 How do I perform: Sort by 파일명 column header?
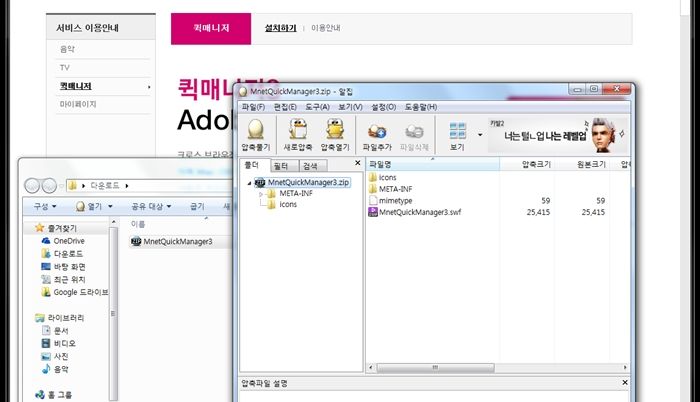433,164
